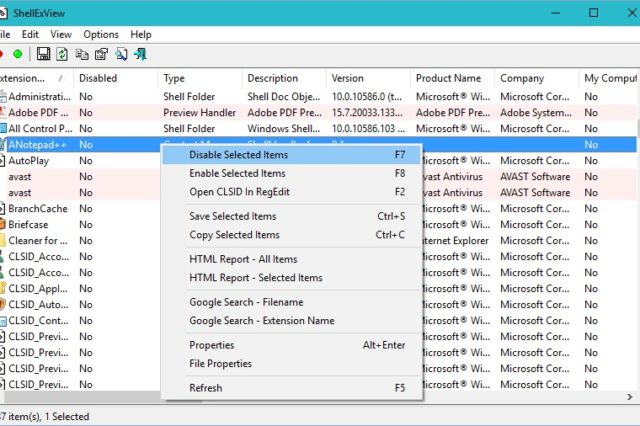Click the floppy disk Save toolbar icon
This screenshot has height=426, width=640.
43,54
